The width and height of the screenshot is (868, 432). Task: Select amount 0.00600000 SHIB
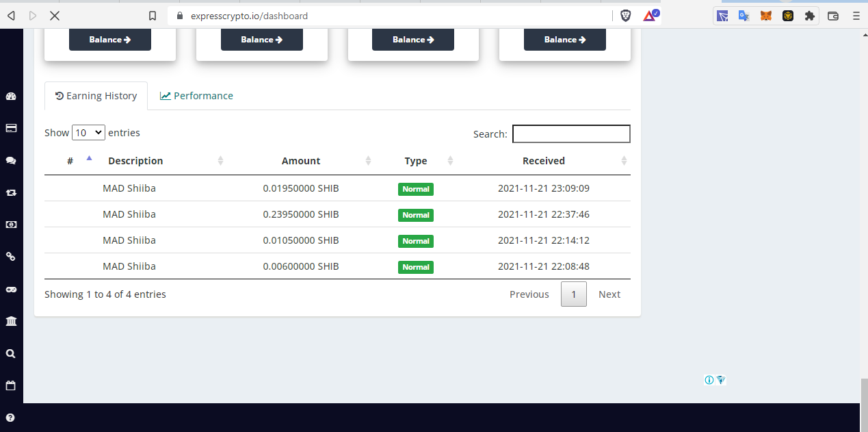click(301, 266)
